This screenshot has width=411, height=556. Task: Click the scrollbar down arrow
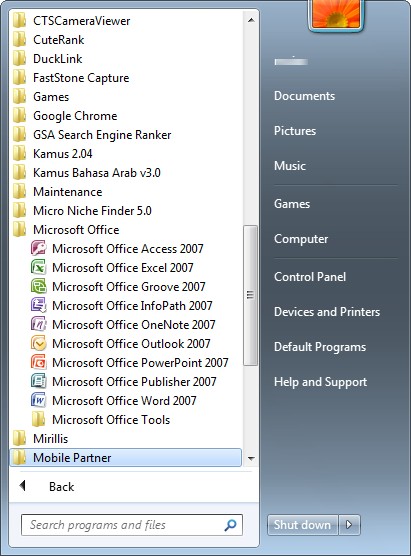[251, 458]
